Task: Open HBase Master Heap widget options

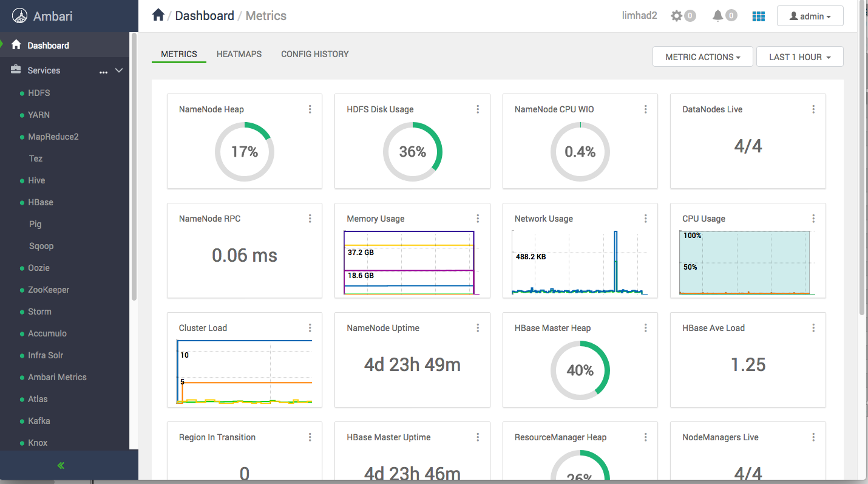Action: [646, 328]
